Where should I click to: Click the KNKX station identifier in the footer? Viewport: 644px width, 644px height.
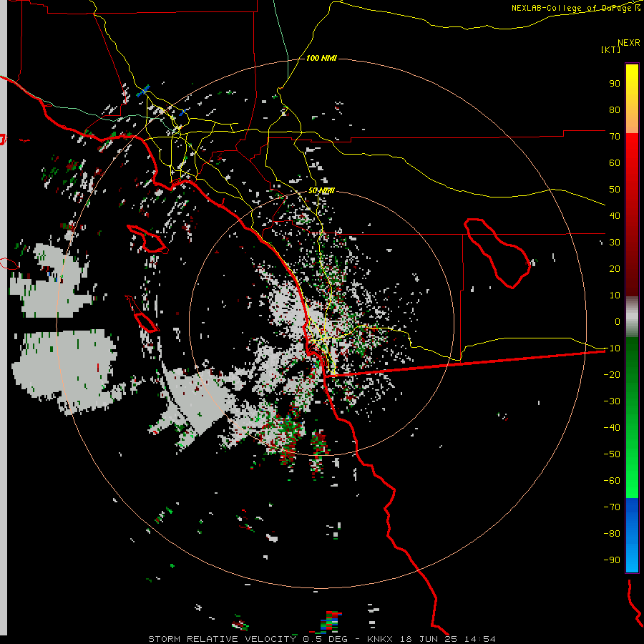pos(380,639)
